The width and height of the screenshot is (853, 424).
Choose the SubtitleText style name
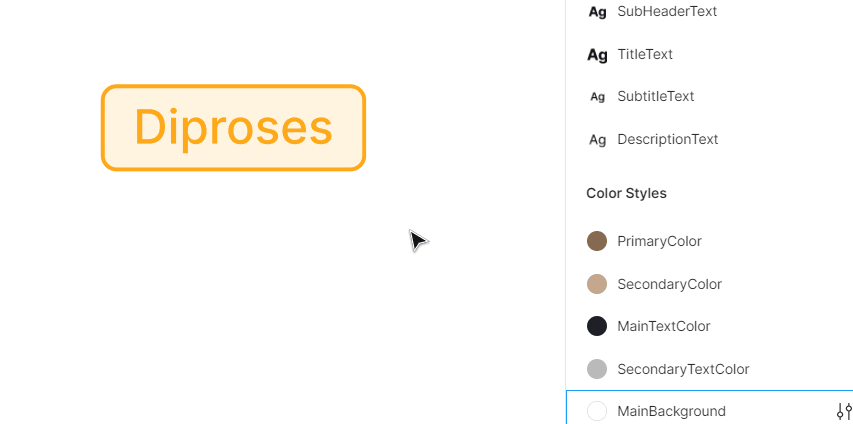click(656, 97)
